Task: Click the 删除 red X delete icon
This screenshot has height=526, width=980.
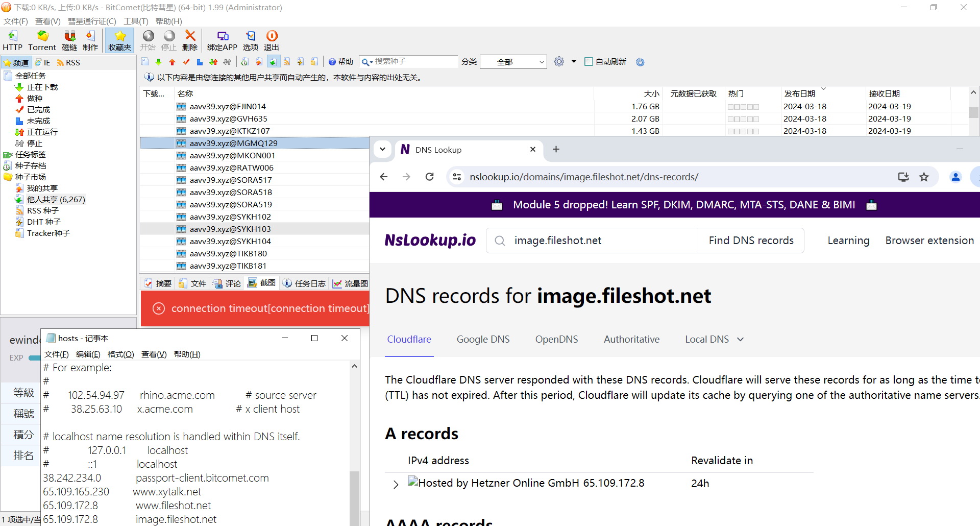Action: 190,40
